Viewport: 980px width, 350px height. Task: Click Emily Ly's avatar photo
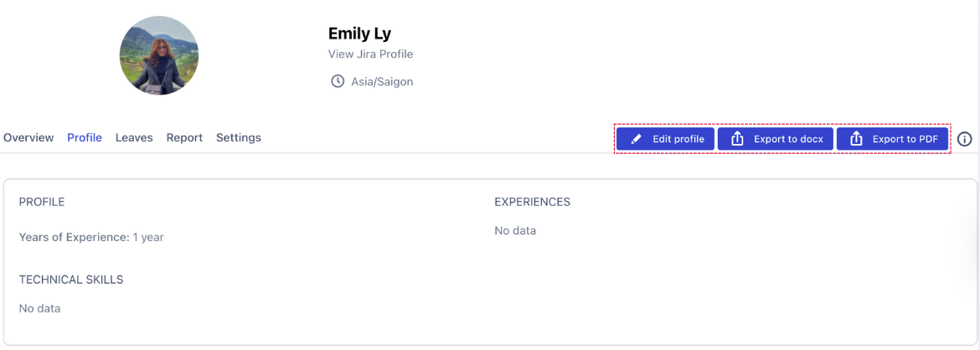point(159,55)
